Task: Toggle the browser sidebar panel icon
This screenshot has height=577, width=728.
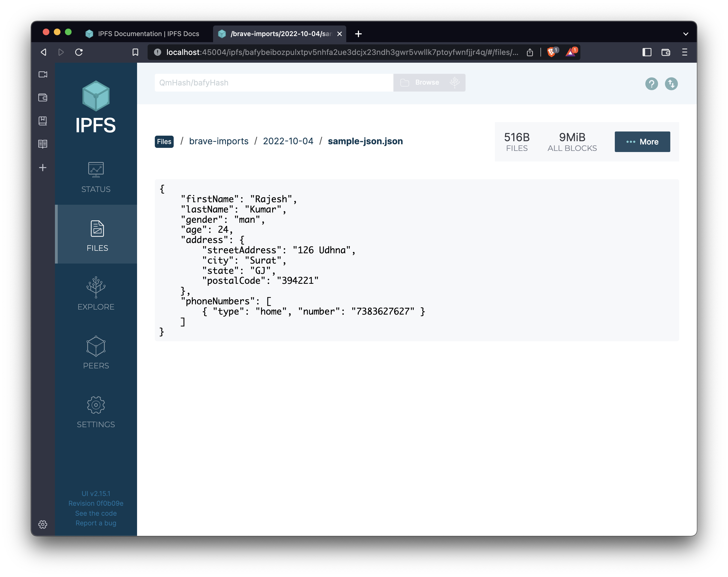Action: (x=647, y=52)
